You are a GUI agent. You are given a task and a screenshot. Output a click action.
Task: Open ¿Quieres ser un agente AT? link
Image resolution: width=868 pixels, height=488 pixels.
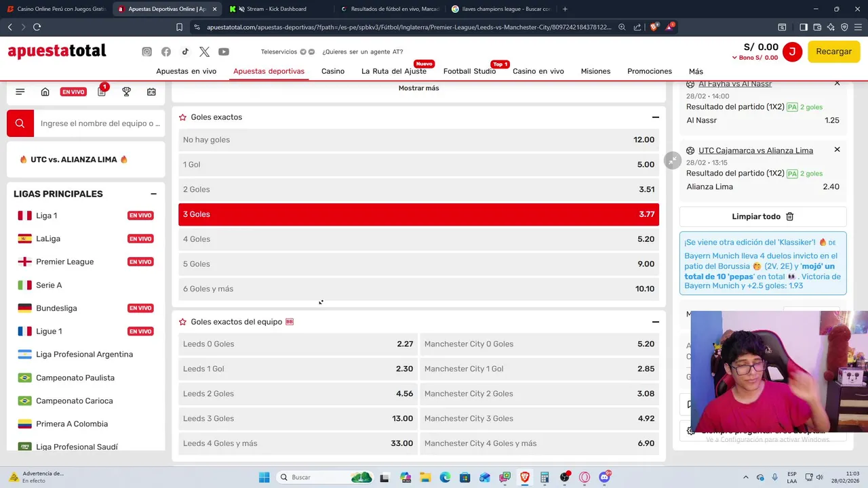pyautogui.click(x=362, y=52)
